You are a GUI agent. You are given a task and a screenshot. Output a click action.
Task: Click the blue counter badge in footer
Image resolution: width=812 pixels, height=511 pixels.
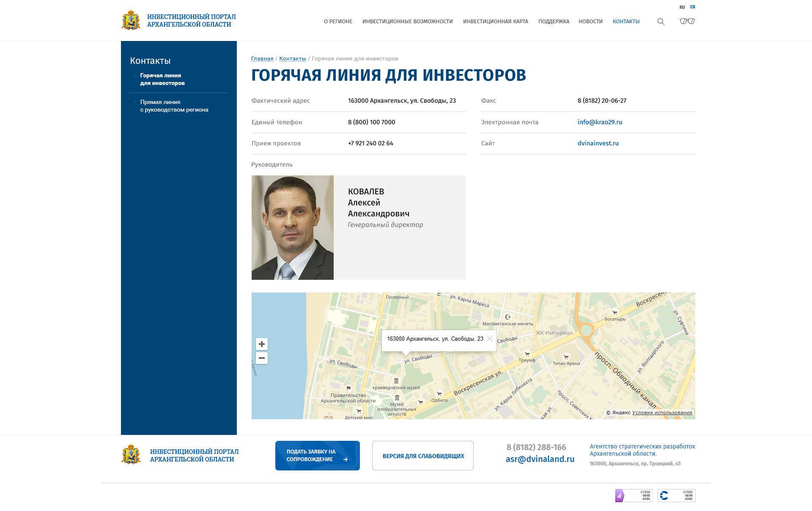click(x=676, y=495)
